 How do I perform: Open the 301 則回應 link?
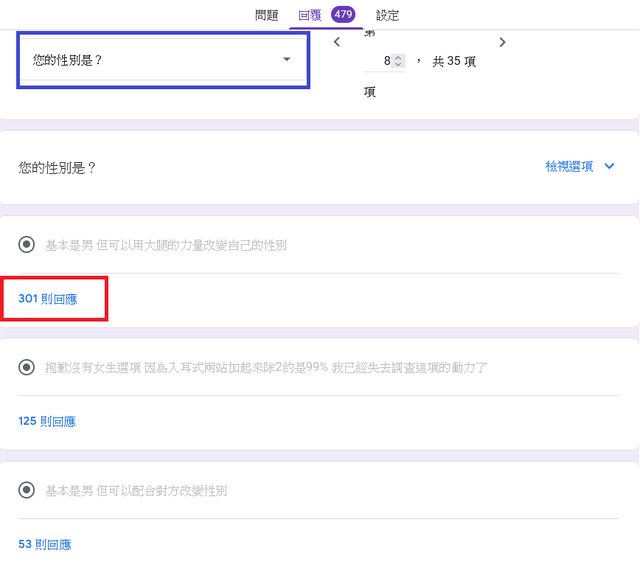tap(47, 298)
